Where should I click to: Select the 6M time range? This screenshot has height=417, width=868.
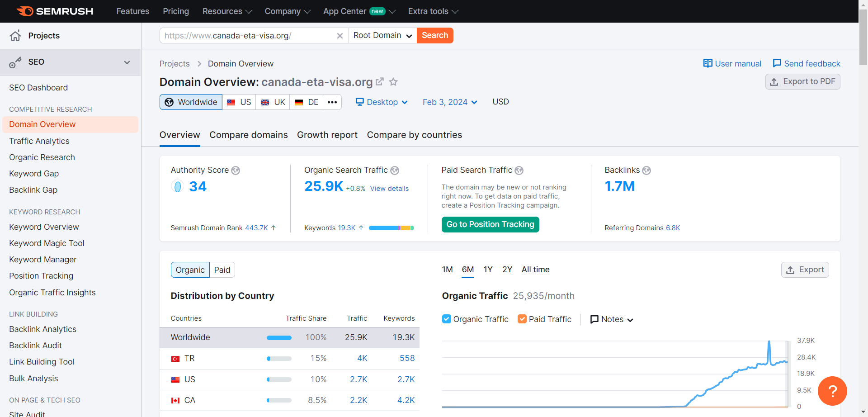[x=468, y=270]
